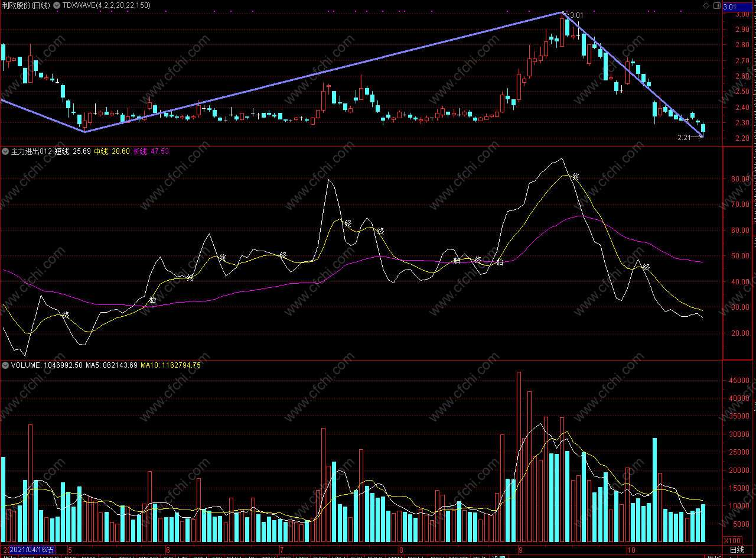Jump to month 8 on the time axis
The width and height of the screenshot is (756, 558).
[x=400, y=550]
